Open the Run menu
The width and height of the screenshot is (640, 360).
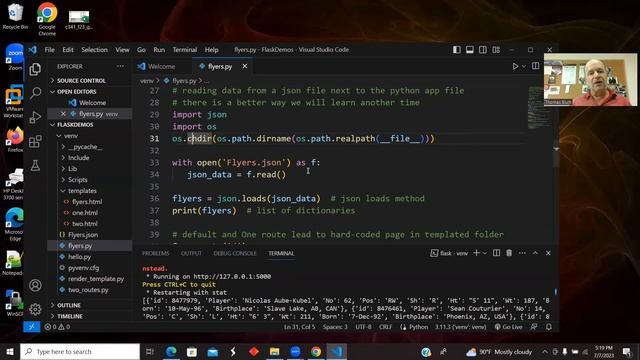click(x=159, y=50)
